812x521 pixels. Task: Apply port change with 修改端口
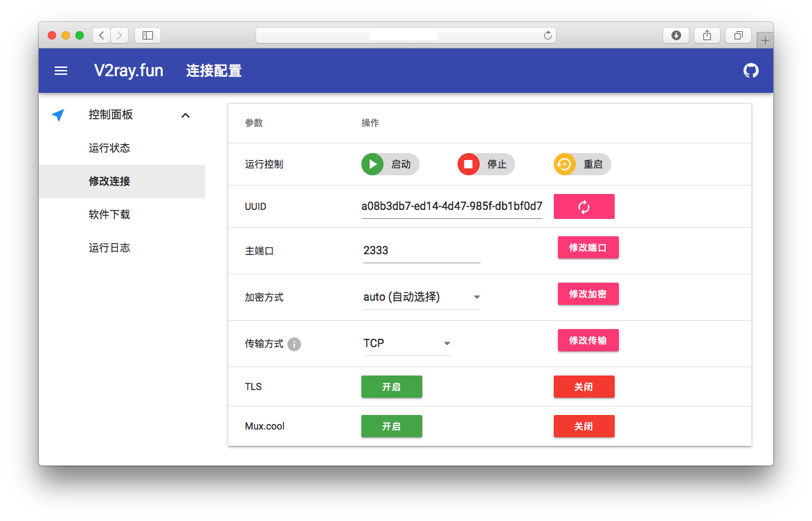588,248
